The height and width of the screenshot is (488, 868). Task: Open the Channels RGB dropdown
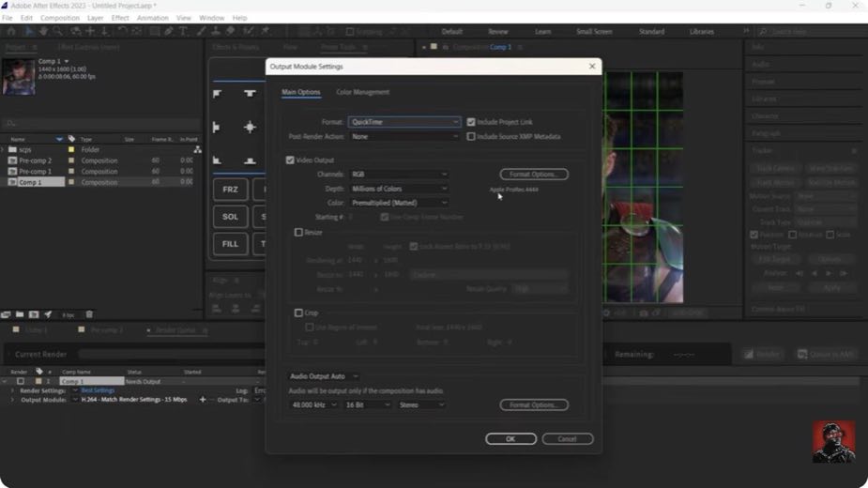tap(399, 174)
